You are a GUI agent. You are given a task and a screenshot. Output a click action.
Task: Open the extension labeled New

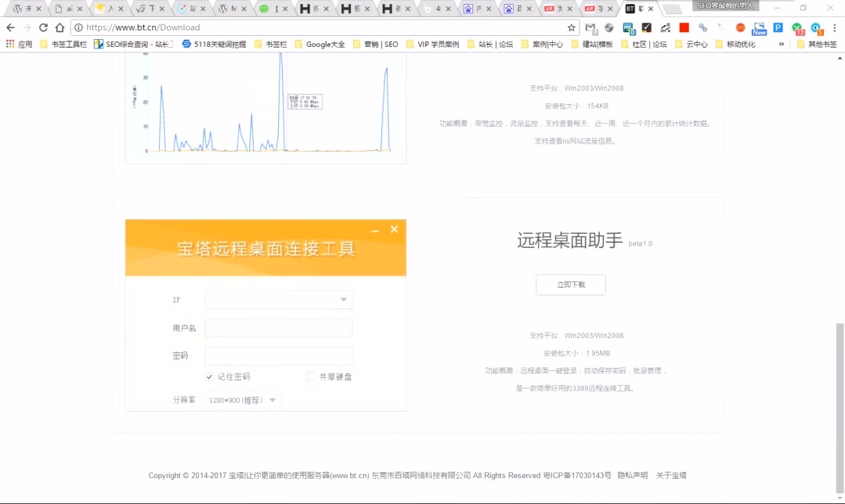coord(759,29)
